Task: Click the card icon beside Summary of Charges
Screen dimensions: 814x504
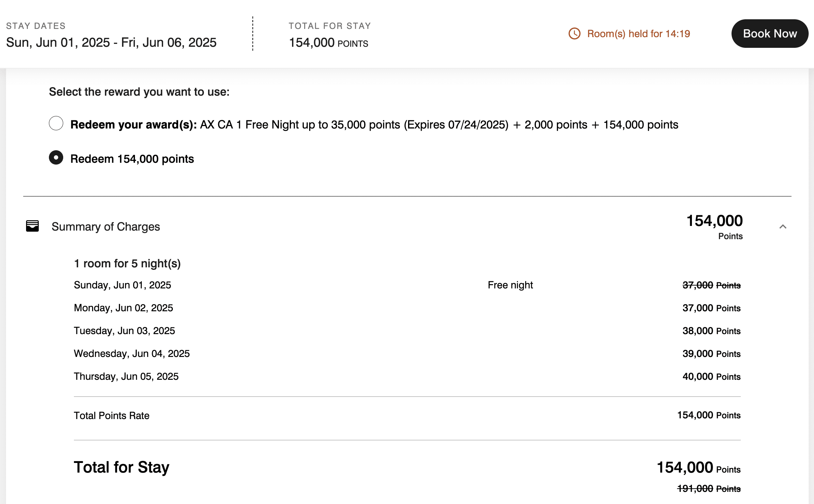Action: tap(32, 226)
